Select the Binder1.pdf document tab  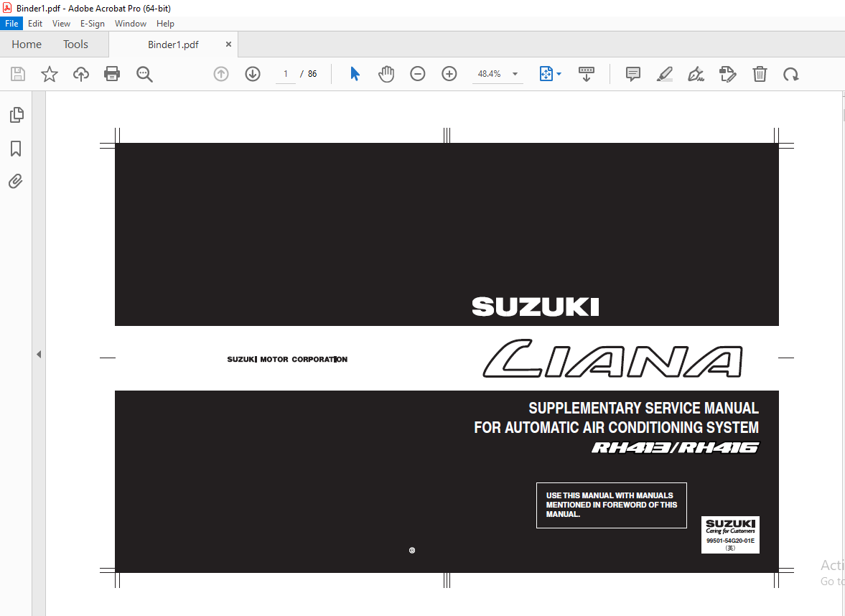pos(173,45)
